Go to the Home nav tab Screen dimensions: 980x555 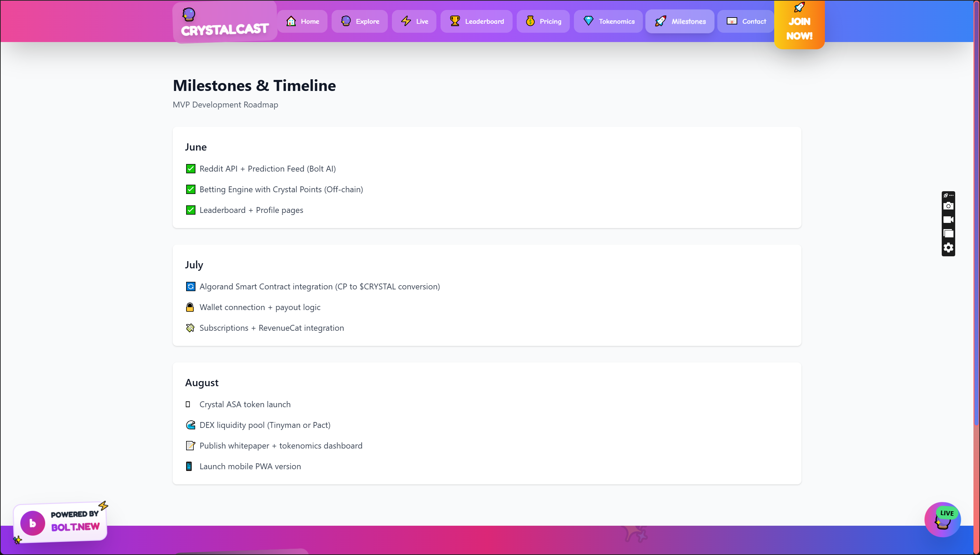click(x=302, y=21)
